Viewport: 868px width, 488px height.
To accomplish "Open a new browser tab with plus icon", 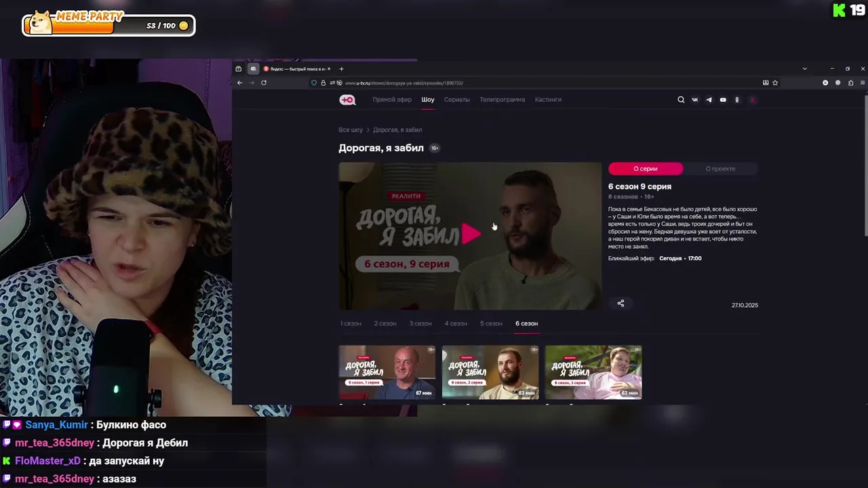I will (341, 68).
